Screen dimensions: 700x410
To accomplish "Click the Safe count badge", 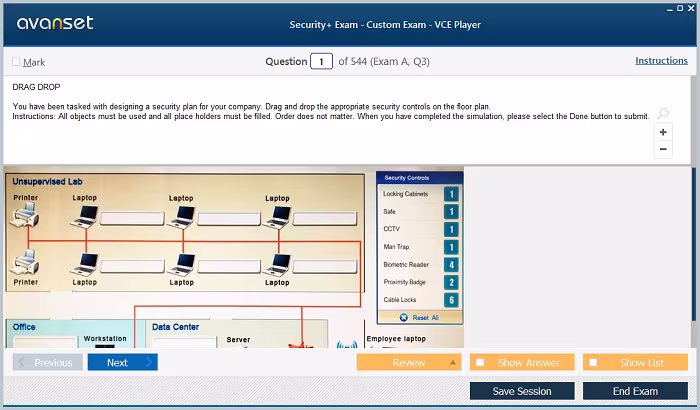I will pyautogui.click(x=451, y=212).
